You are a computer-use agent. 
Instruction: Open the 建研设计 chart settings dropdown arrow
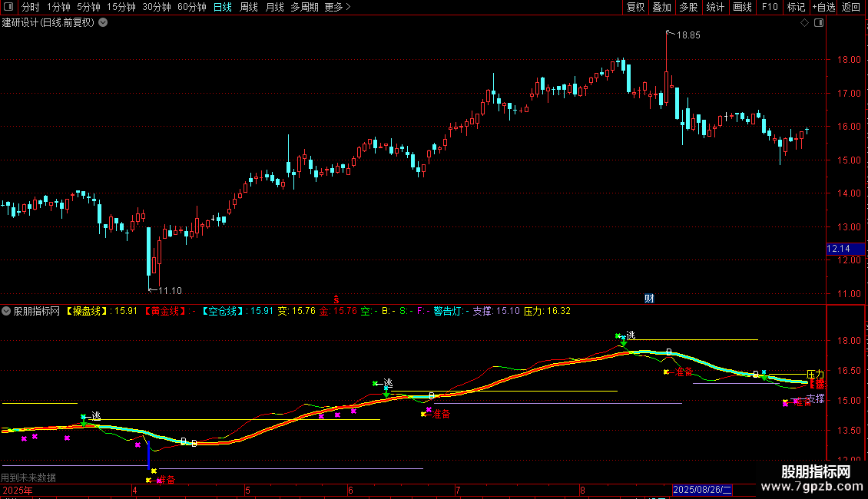(x=103, y=23)
